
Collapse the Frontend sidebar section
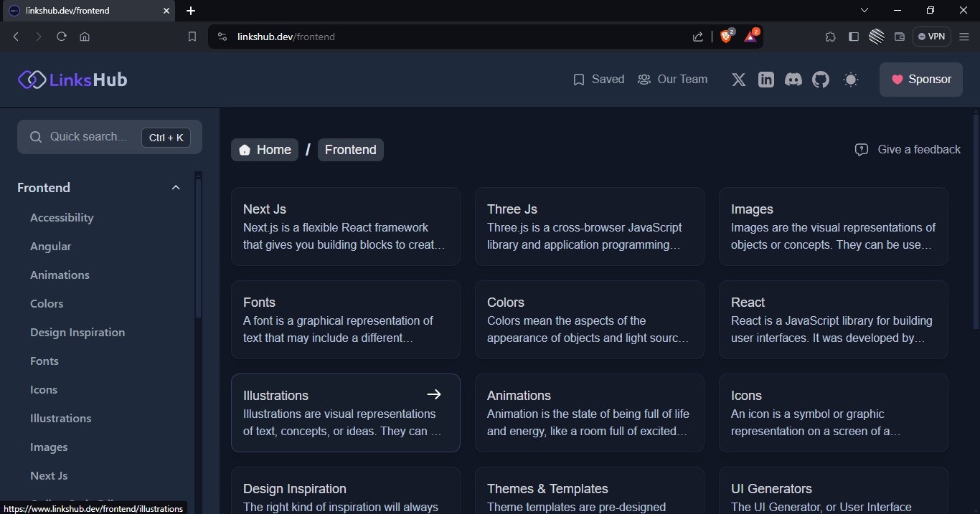[176, 188]
